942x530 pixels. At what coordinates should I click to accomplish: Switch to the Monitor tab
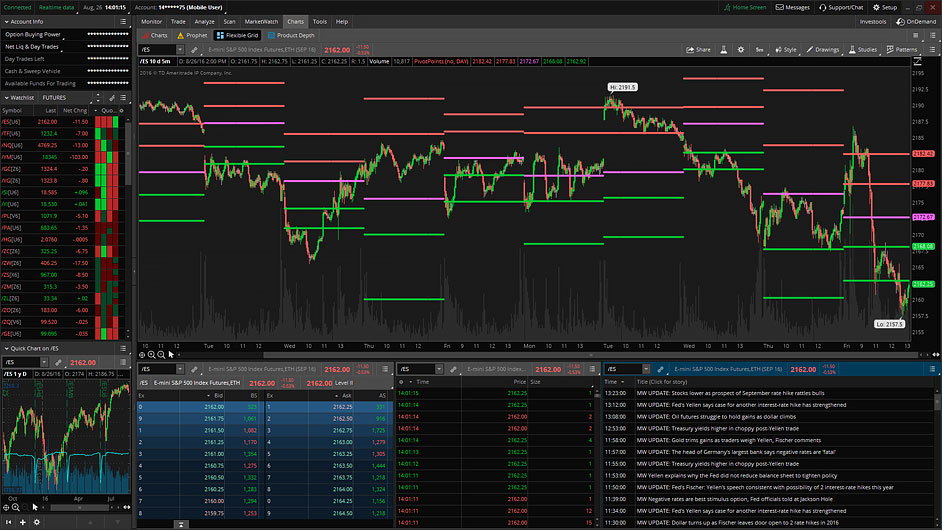click(151, 22)
